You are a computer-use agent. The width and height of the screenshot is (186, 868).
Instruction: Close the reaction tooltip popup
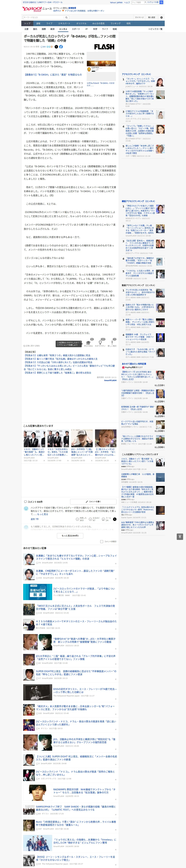[80, 342]
